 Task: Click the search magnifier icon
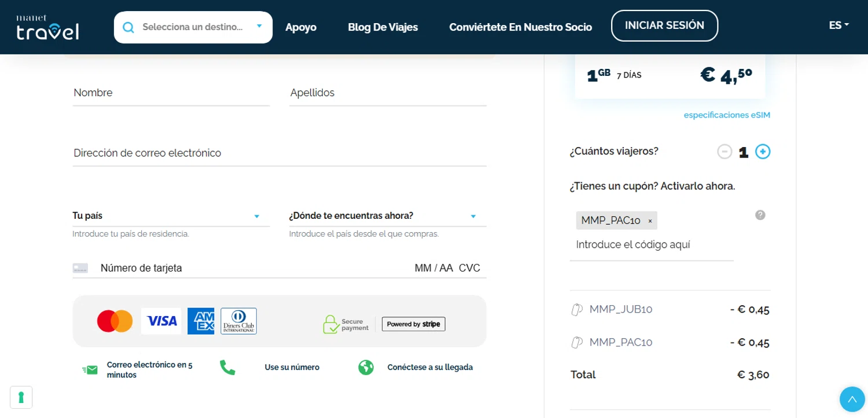(x=128, y=27)
